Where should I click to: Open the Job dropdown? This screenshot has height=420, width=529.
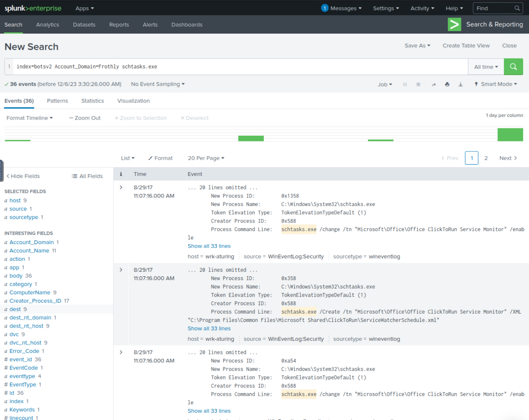(385, 84)
